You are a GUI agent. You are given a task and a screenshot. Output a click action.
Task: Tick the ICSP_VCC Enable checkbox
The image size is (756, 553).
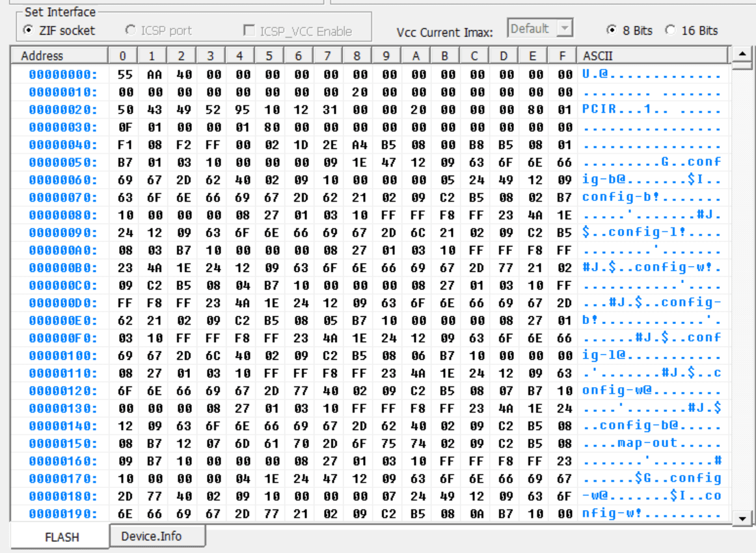click(x=249, y=31)
